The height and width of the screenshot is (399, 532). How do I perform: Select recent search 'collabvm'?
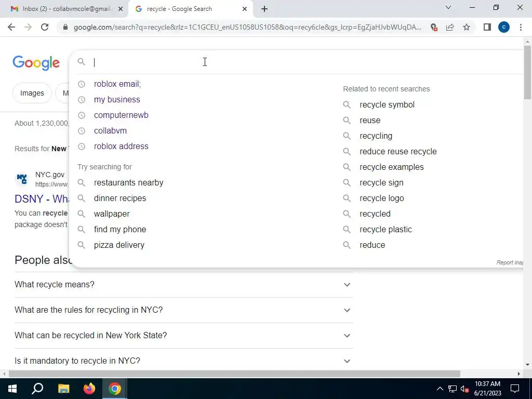pyautogui.click(x=110, y=130)
